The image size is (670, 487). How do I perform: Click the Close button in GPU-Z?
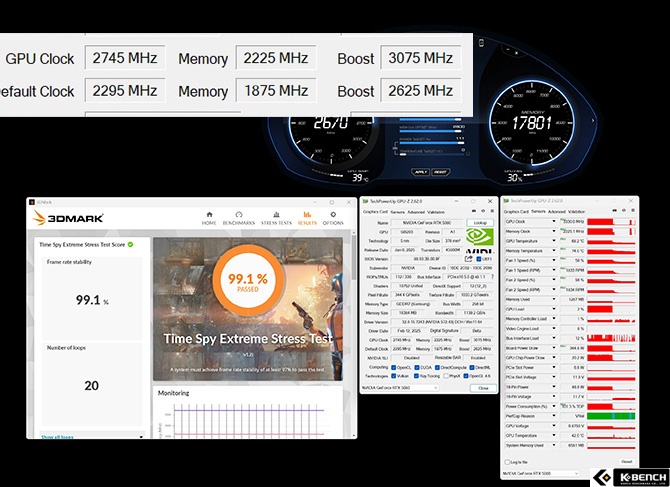click(483, 388)
